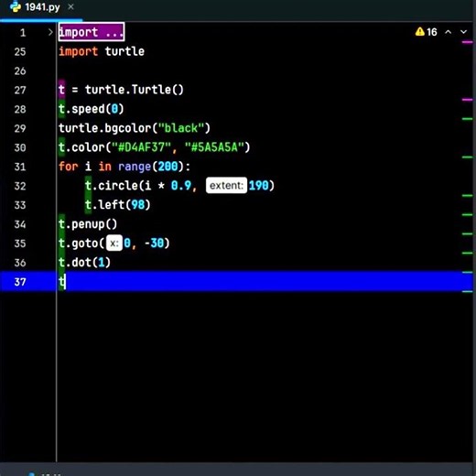Click the magenta stripe beside line 27 in error gutter
Screen dimensions: 476x476
pos(467,100)
